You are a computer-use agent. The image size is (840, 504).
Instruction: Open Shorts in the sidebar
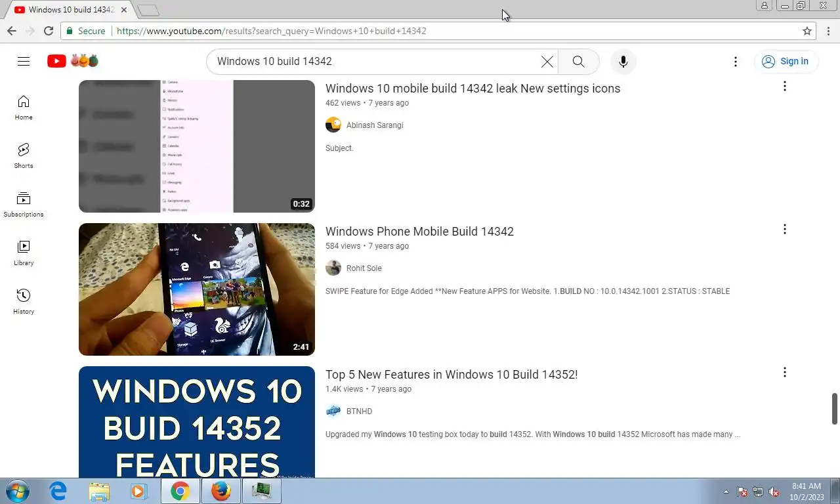(24, 156)
